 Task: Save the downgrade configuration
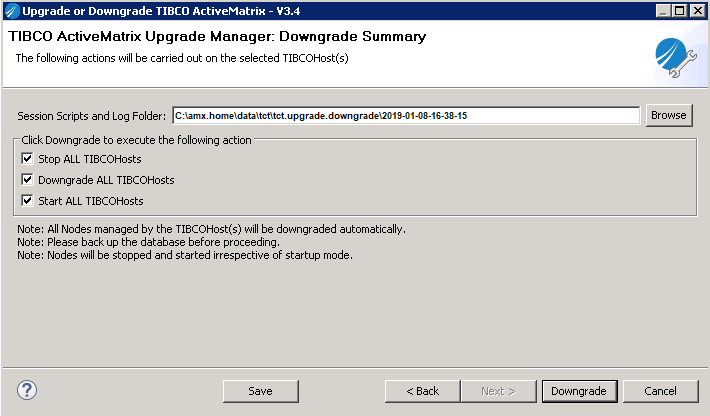(x=260, y=390)
